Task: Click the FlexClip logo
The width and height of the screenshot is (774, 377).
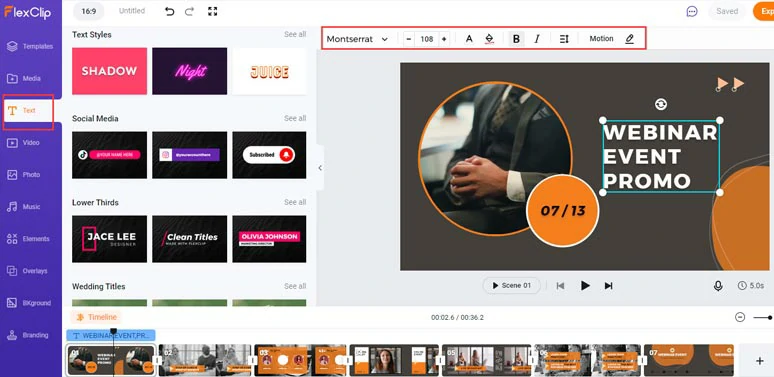Action: pyautogui.click(x=28, y=11)
